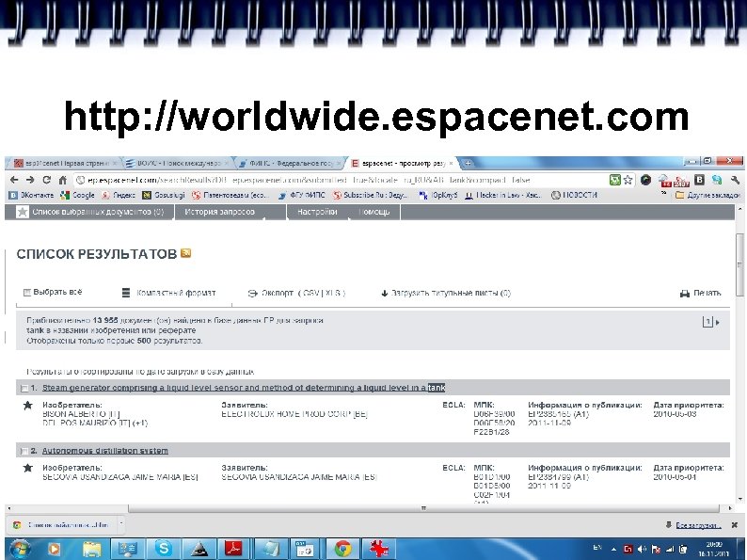This screenshot has width=747, height=560.
Task: Open the Gosuslugi bookmark
Action: (x=164, y=195)
